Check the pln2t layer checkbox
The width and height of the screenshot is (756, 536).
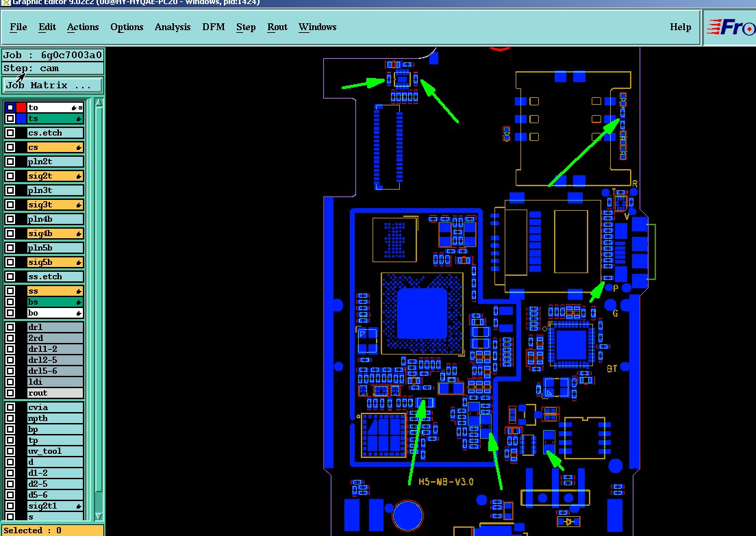pyautogui.click(x=10, y=162)
